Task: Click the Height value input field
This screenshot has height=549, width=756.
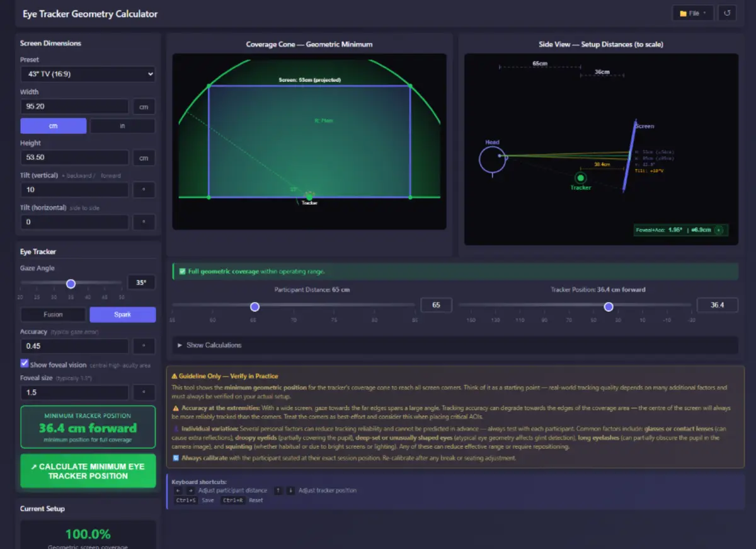Action: click(x=74, y=158)
